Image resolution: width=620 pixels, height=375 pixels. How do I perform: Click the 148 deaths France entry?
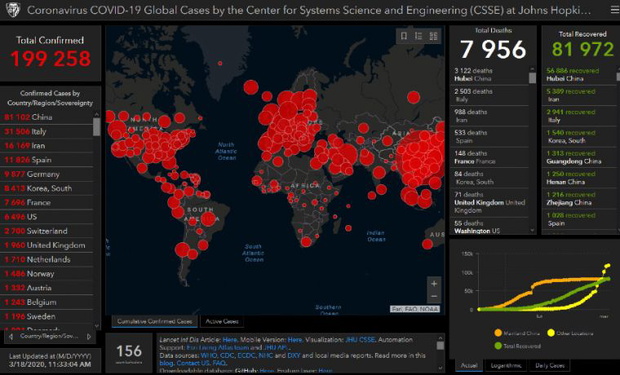(490, 157)
